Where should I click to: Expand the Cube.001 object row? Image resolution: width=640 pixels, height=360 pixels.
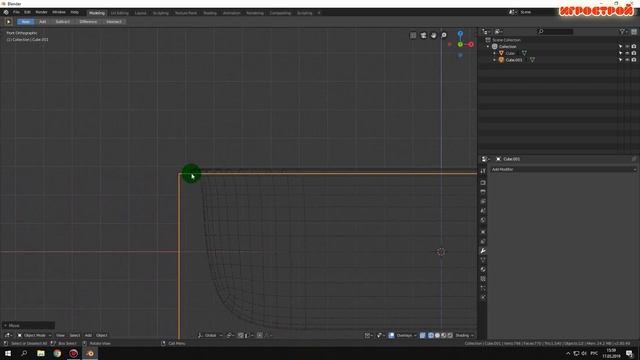pyautogui.click(x=494, y=60)
